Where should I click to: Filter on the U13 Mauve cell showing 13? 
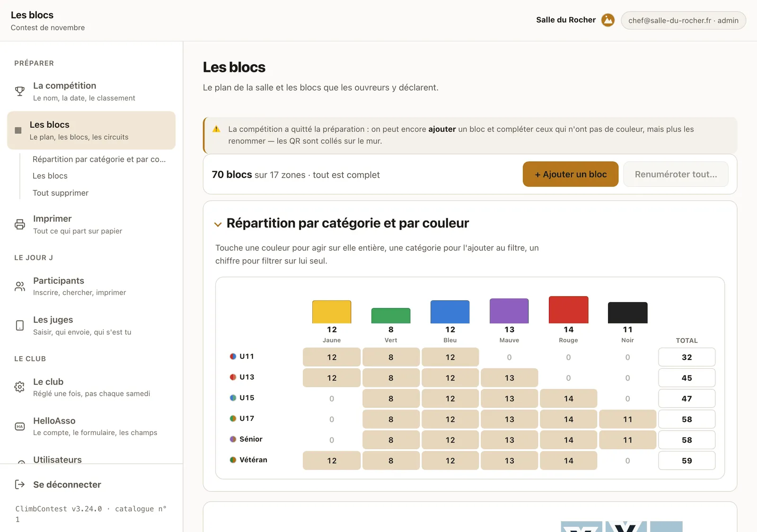pyautogui.click(x=509, y=378)
